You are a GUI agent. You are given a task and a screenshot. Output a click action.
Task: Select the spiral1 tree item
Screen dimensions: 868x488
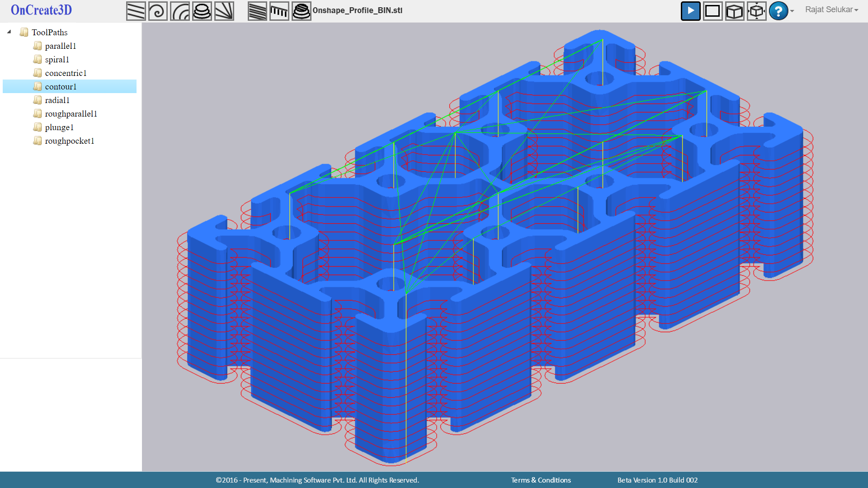[x=57, y=60]
